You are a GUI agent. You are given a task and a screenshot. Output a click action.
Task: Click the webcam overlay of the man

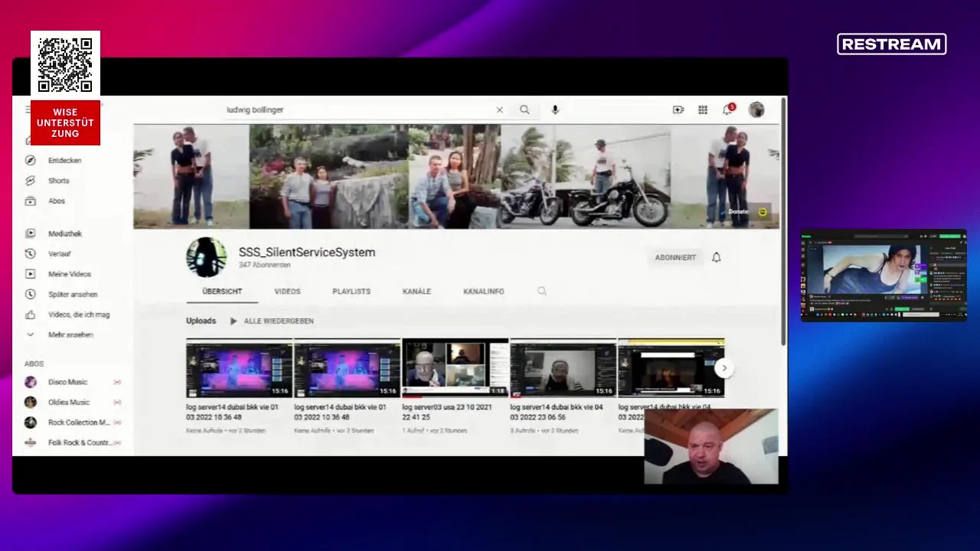(711, 447)
